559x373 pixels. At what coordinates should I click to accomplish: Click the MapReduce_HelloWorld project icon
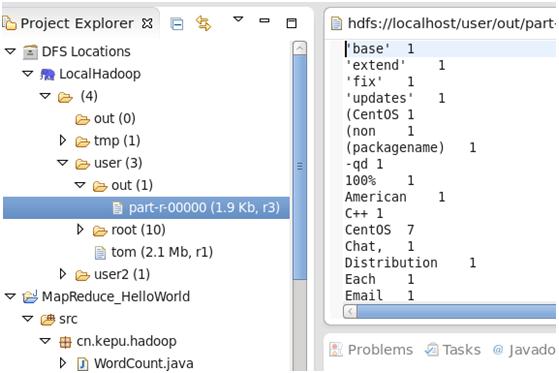(30, 297)
